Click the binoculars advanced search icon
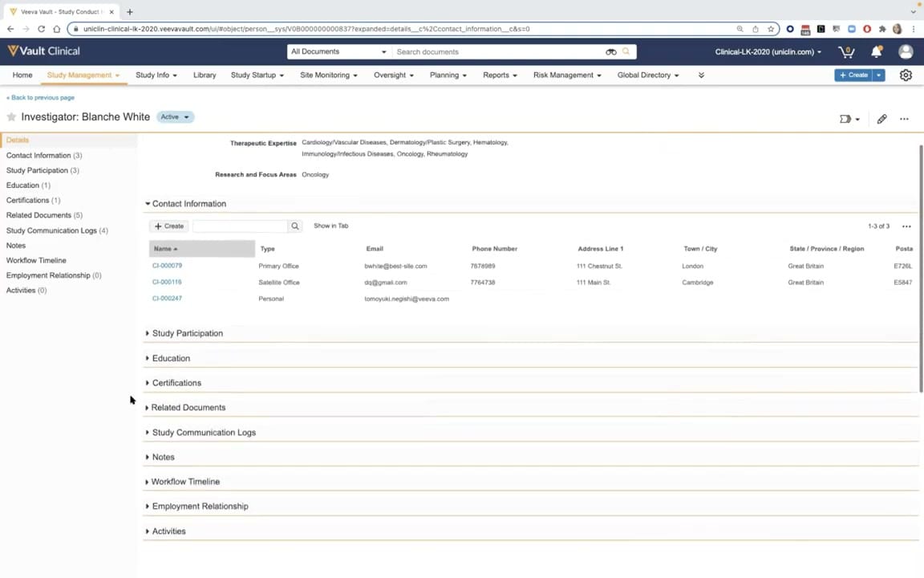 (x=611, y=52)
